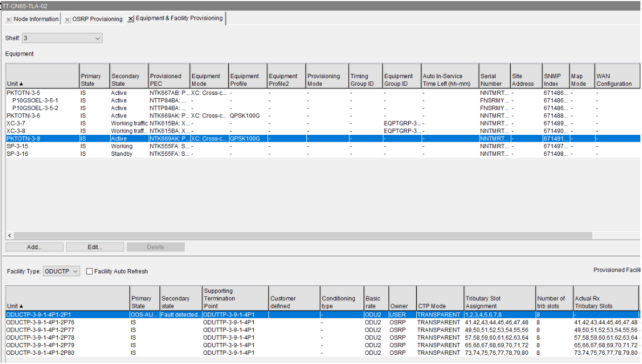Image resolution: width=642 pixels, height=364 pixels.
Task: Open the OSRP Provisioning tab
Action: pos(97,19)
